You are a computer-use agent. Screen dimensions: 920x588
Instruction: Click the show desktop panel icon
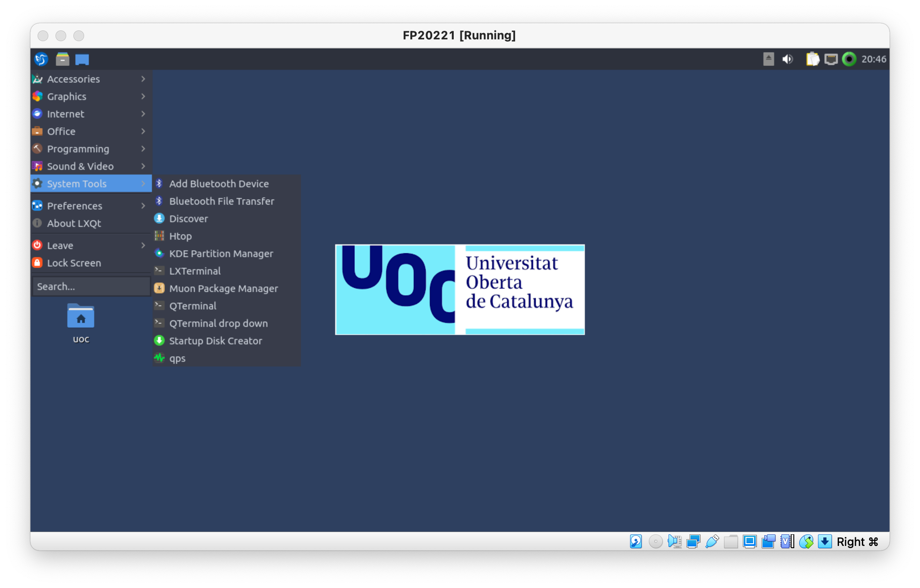tap(82, 59)
